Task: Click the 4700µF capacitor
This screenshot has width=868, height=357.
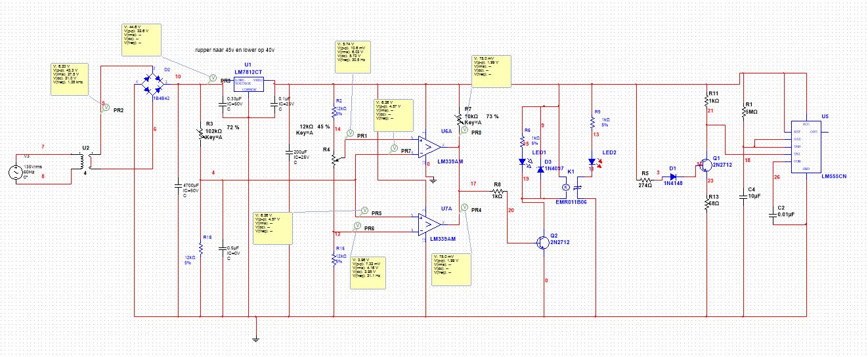Action: coord(178,186)
